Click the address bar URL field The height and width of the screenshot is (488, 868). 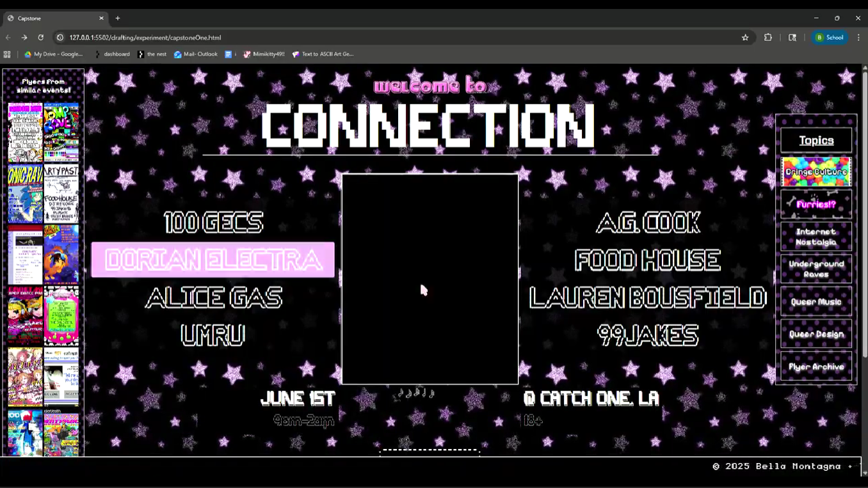click(x=397, y=38)
